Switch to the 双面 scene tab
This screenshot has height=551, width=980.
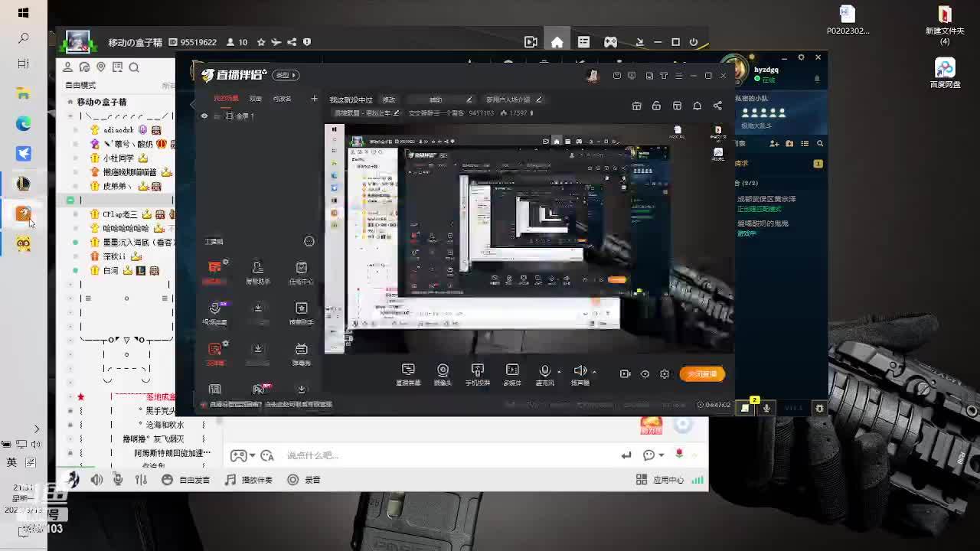click(x=256, y=99)
